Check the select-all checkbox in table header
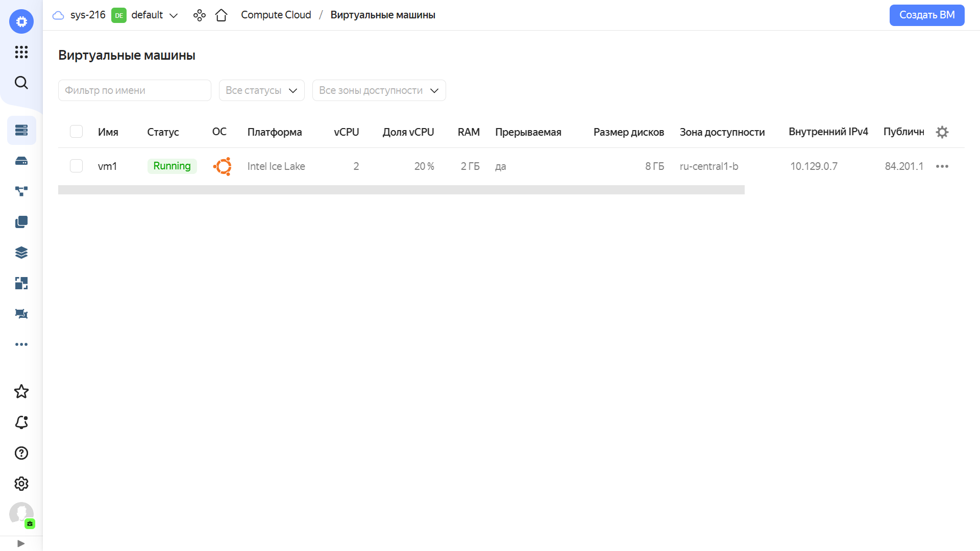980x551 pixels. [76, 131]
